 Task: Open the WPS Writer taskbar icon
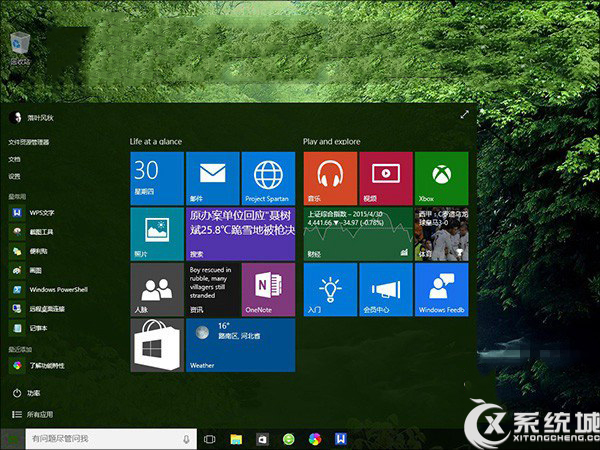coord(341,439)
